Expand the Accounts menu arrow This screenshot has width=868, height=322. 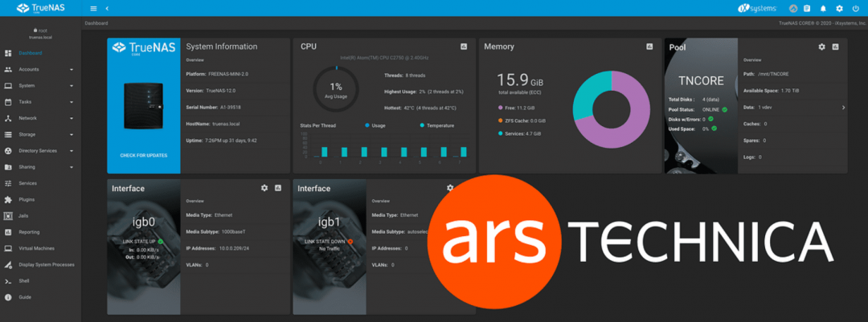[72, 70]
